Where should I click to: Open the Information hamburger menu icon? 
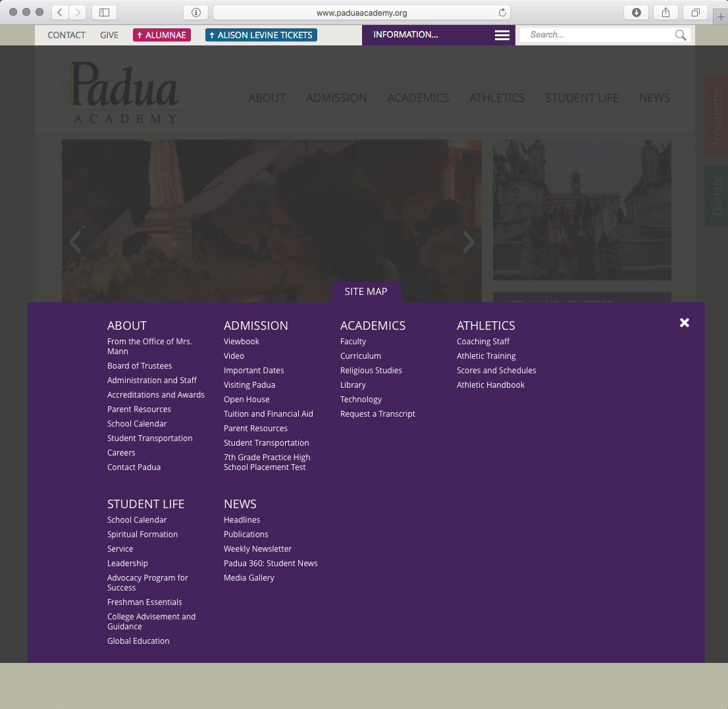click(x=502, y=35)
